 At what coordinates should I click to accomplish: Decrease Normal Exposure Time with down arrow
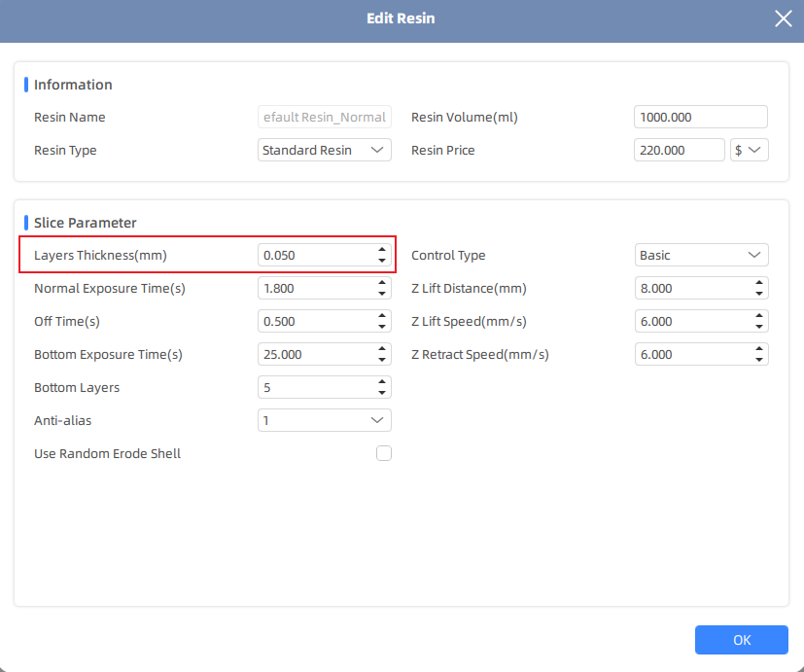click(382, 294)
